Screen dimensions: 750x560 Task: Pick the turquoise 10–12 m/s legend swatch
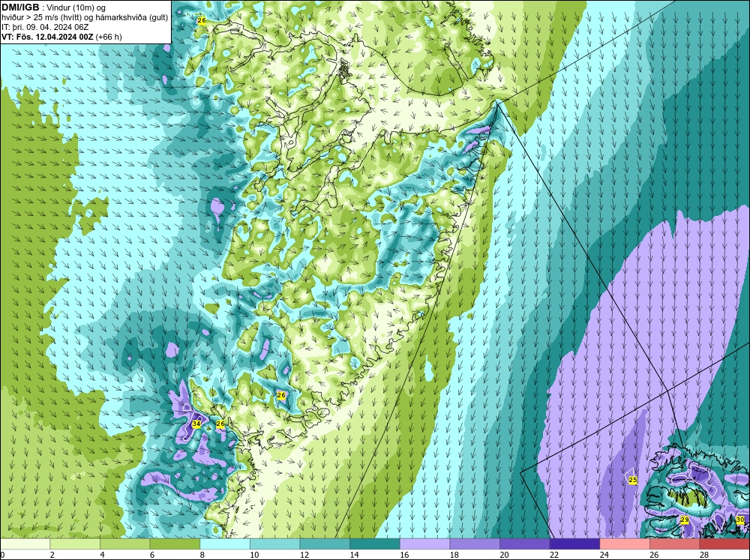point(274,544)
